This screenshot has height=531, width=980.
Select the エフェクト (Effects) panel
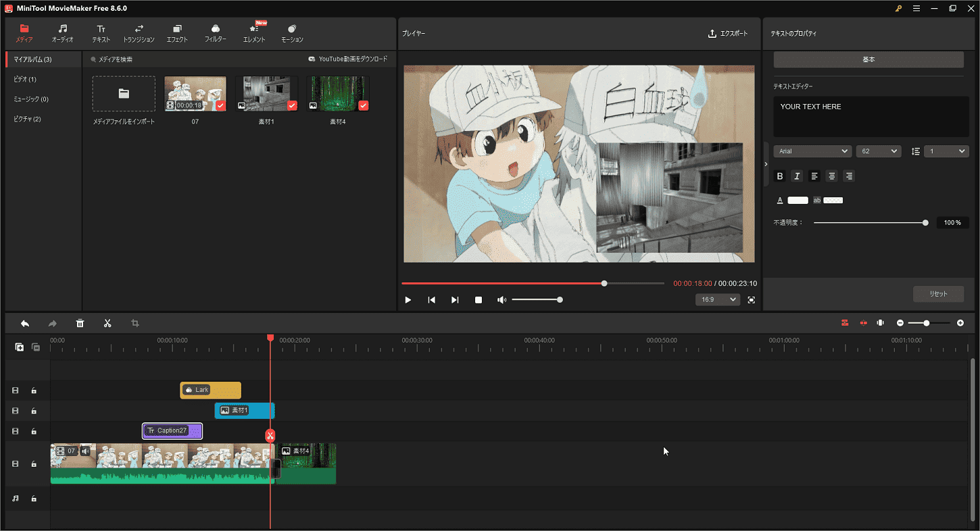pyautogui.click(x=177, y=32)
